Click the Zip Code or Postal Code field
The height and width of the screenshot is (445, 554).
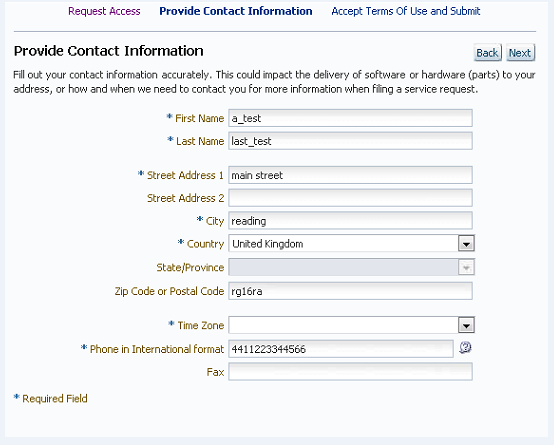click(x=350, y=291)
